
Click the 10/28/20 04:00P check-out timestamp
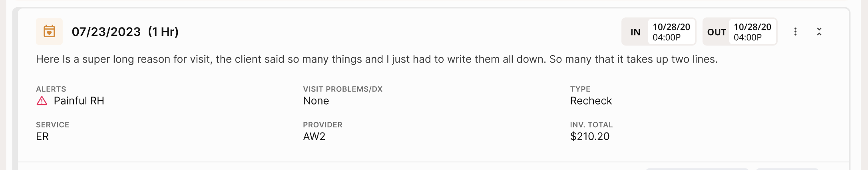pos(752,32)
